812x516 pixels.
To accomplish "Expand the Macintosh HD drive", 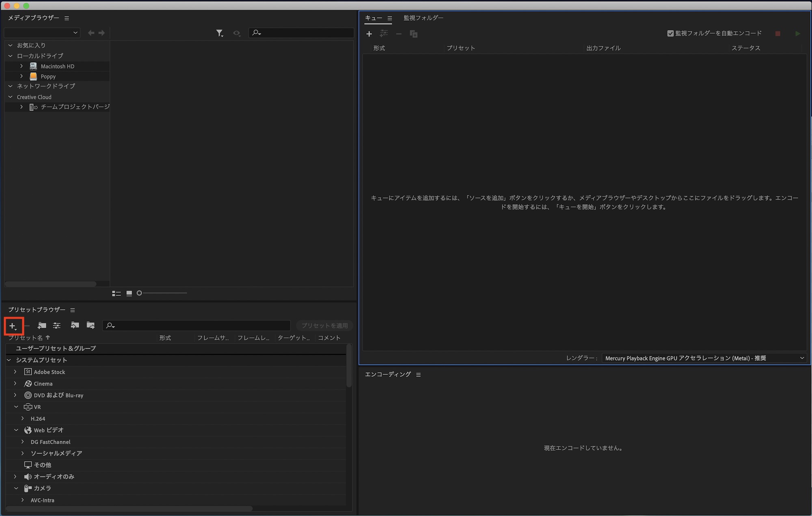I will coord(22,66).
